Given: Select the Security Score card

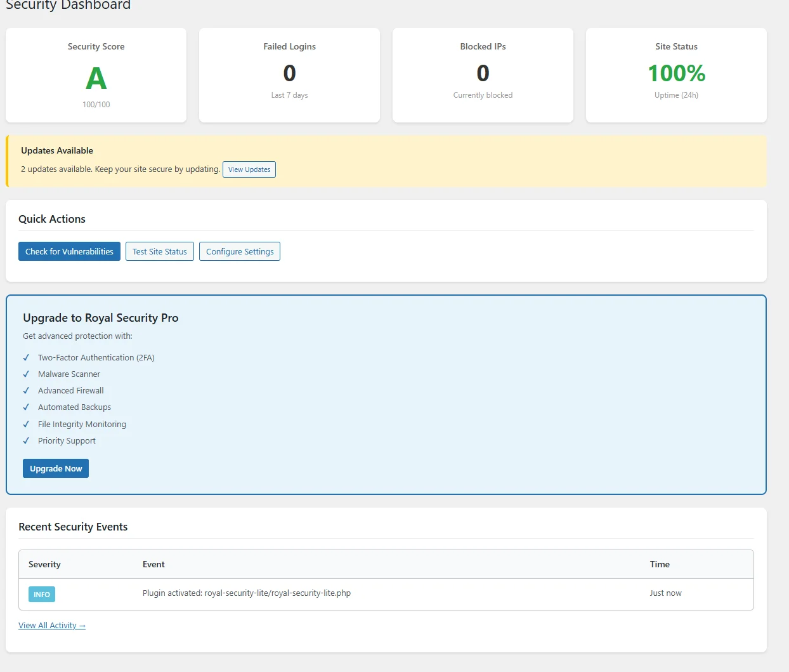Looking at the screenshot, I should (x=96, y=75).
